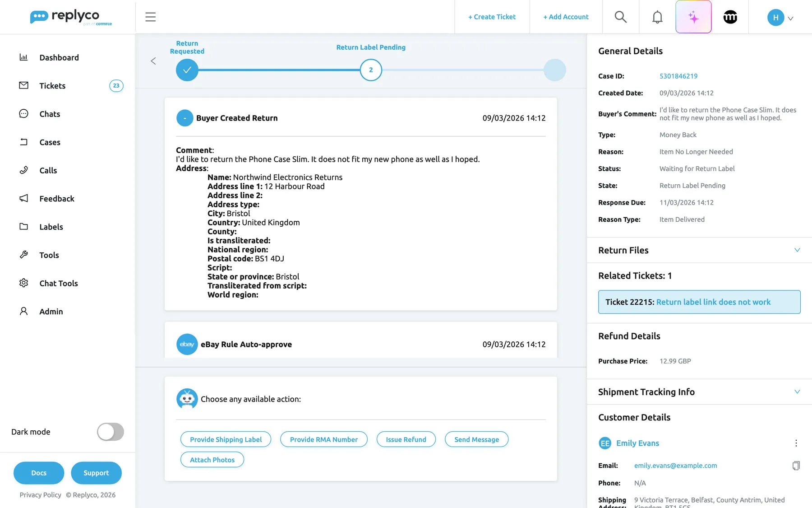This screenshot has height=508, width=812.
Task: Copy Emily Evans' email address icon
Action: [x=796, y=466]
